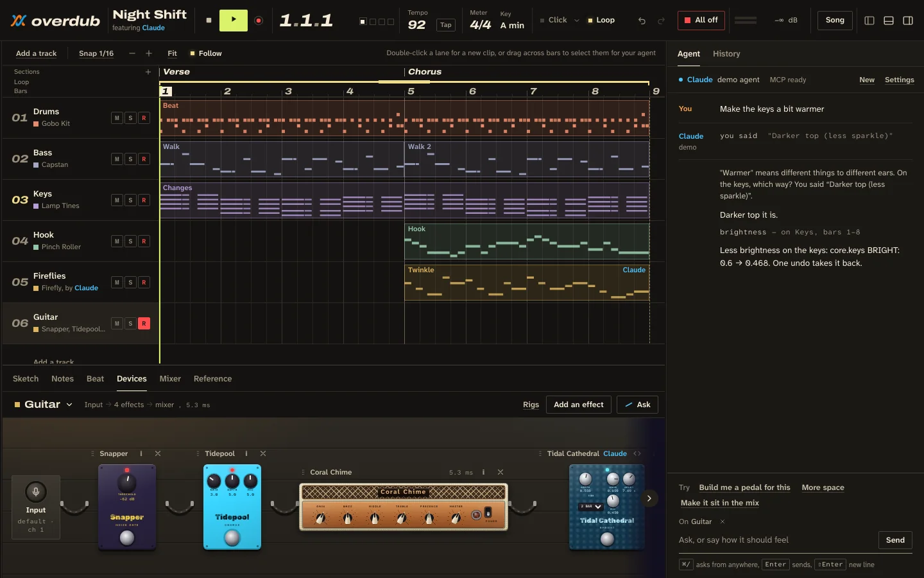Add a section using the Sections plus icon
The image size is (924, 578).
pyautogui.click(x=148, y=72)
